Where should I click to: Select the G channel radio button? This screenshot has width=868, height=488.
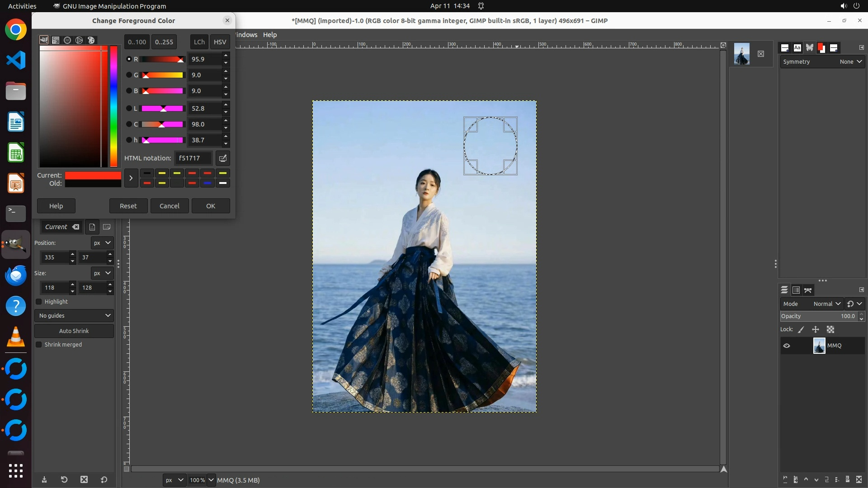[129, 75]
